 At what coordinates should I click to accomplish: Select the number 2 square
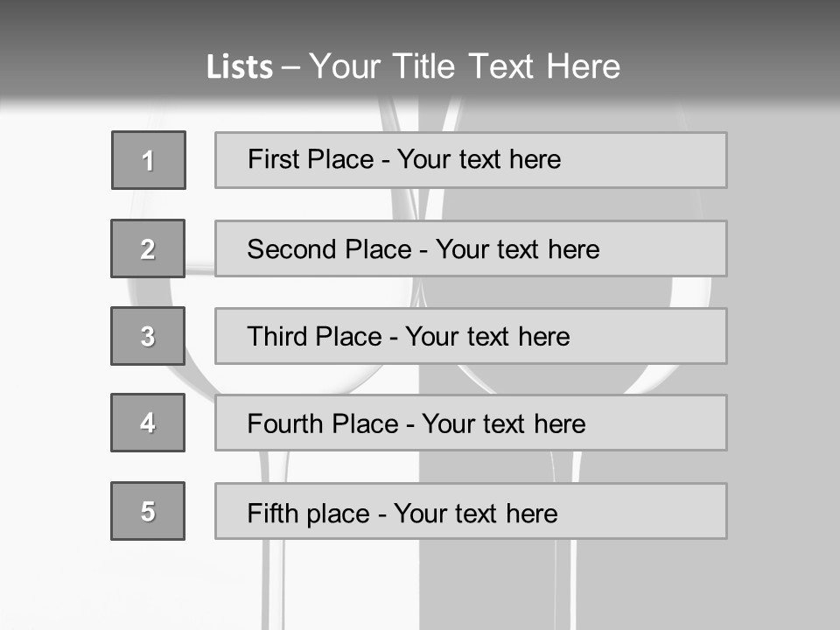click(x=148, y=248)
